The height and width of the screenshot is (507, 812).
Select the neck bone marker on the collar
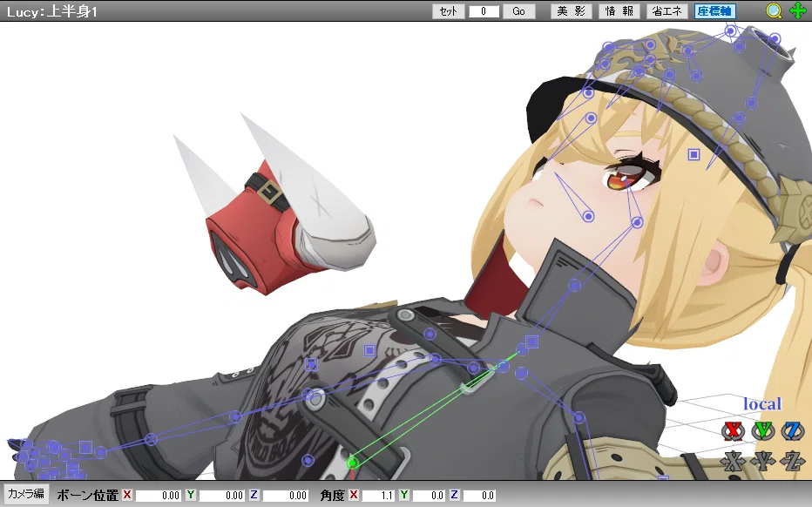coord(574,285)
